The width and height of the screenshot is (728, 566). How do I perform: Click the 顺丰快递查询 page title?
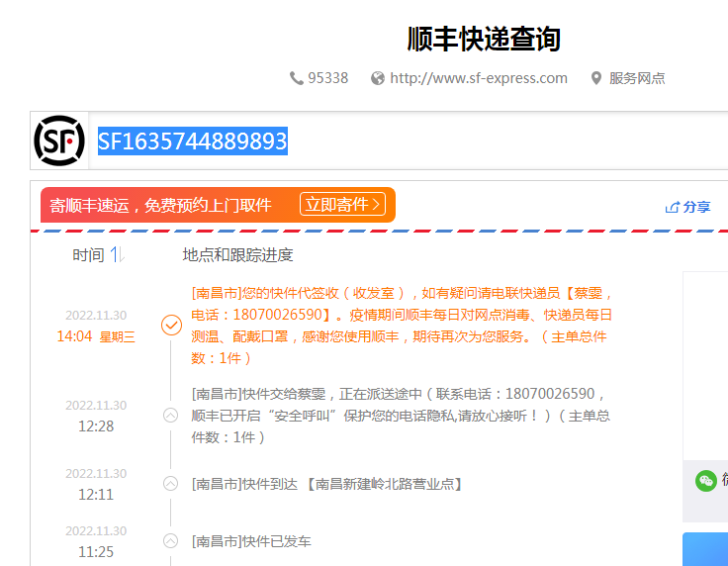pyautogui.click(x=484, y=39)
